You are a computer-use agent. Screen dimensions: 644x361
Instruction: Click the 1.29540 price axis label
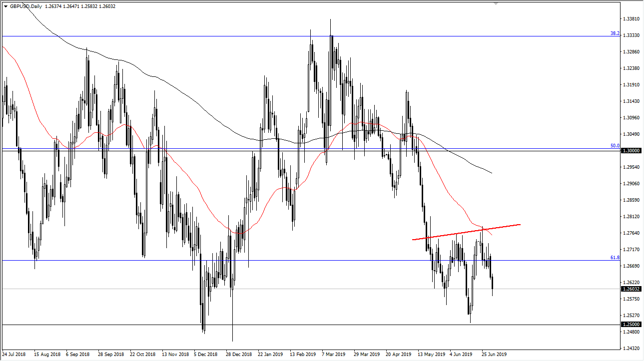[x=632, y=167]
